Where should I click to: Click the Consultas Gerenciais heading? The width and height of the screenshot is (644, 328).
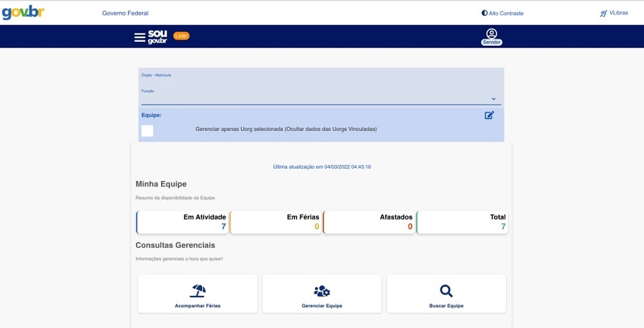(x=175, y=246)
